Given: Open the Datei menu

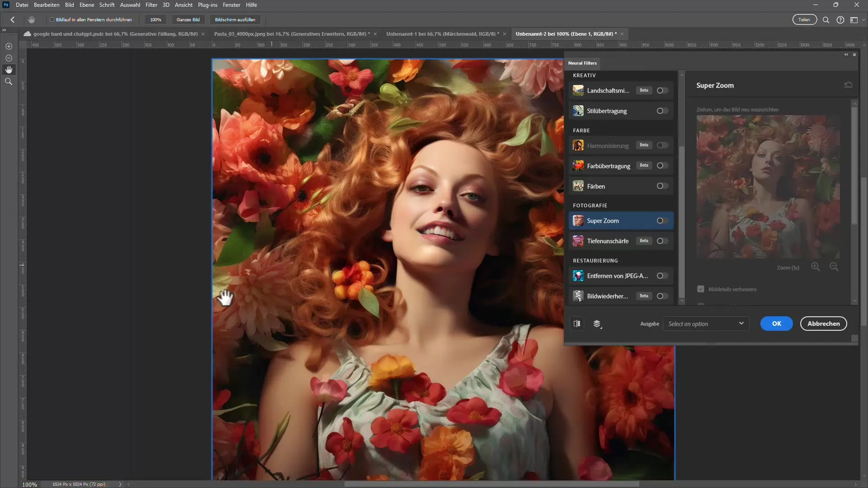Looking at the screenshot, I should click(x=22, y=5).
